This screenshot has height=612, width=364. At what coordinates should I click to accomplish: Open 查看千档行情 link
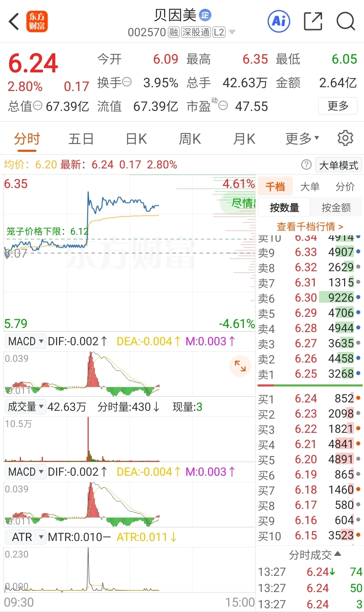pyautogui.click(x=310, y=226)
